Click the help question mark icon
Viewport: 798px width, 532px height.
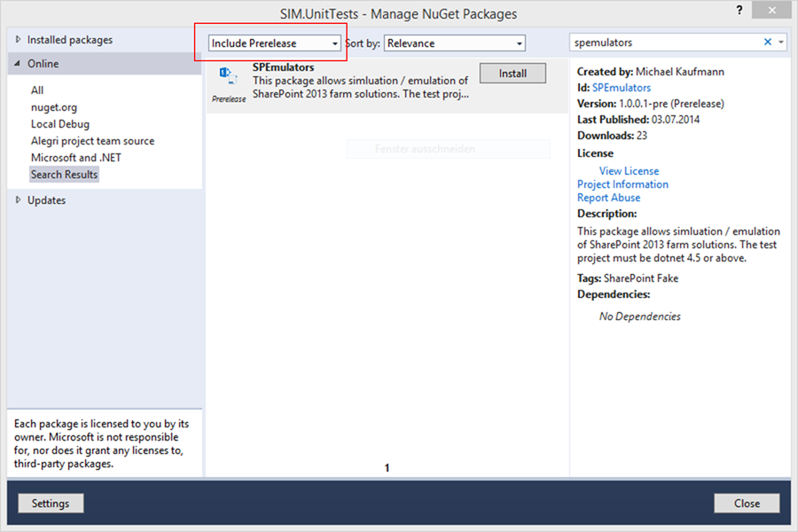pyautogui.click(x=739, y=11)
